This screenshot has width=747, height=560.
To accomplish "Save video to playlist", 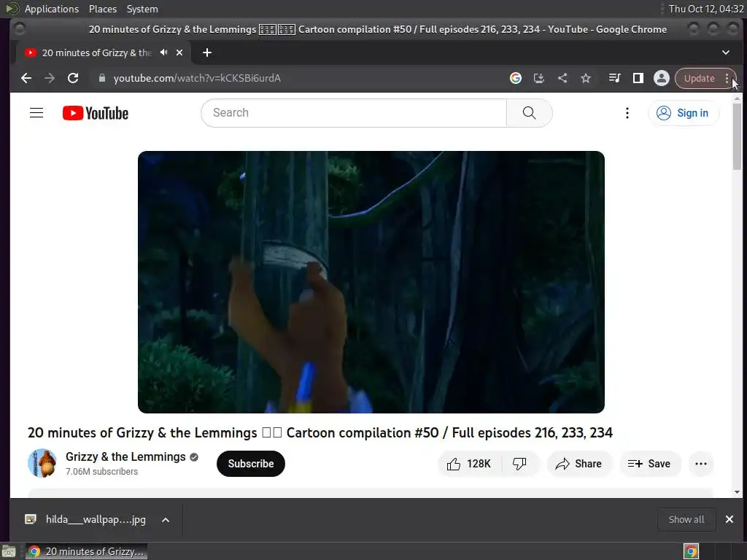I will tap(650, 464).
